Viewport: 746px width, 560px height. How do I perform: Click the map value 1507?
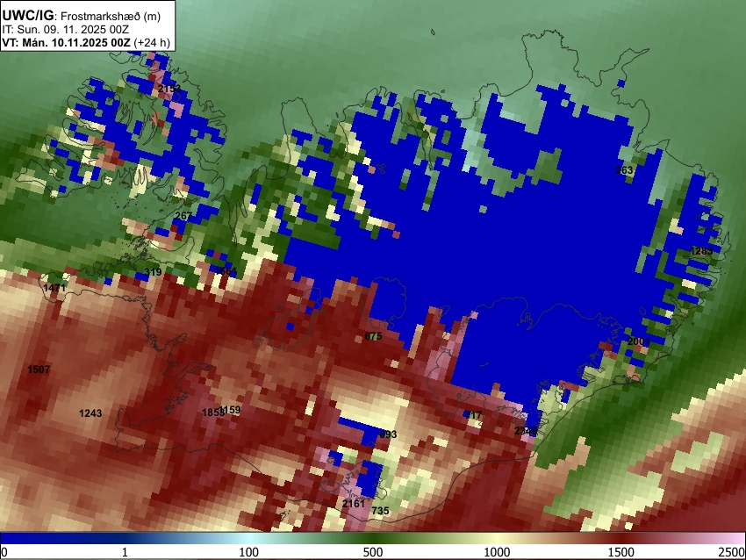(39, 370)
